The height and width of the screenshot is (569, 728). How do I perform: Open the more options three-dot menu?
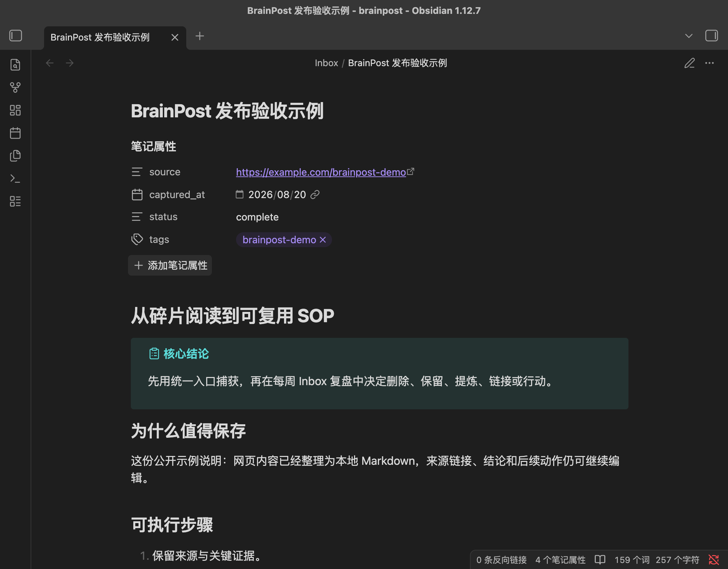click(710, 63)
